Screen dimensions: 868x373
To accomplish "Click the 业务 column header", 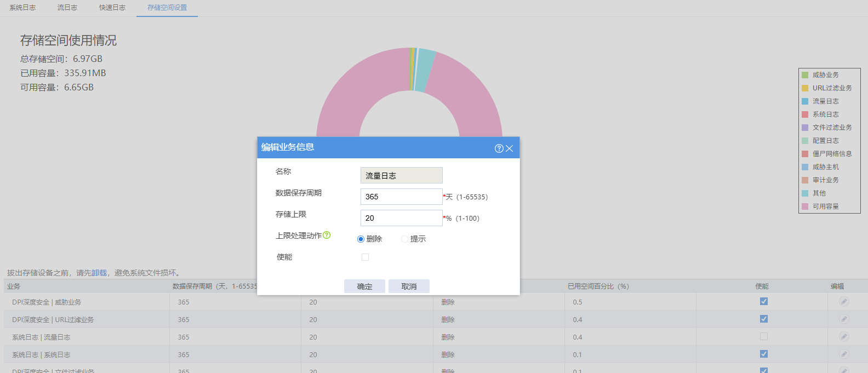I will coord(14,286).
